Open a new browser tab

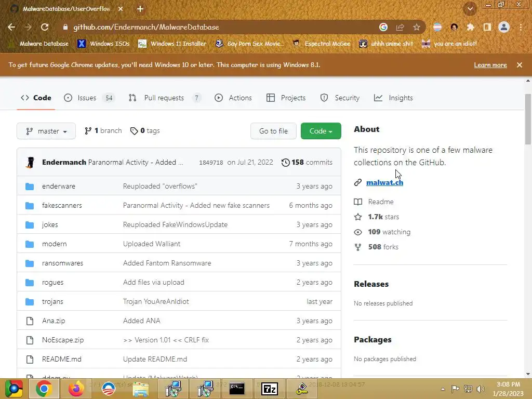(x=140, y=9)
